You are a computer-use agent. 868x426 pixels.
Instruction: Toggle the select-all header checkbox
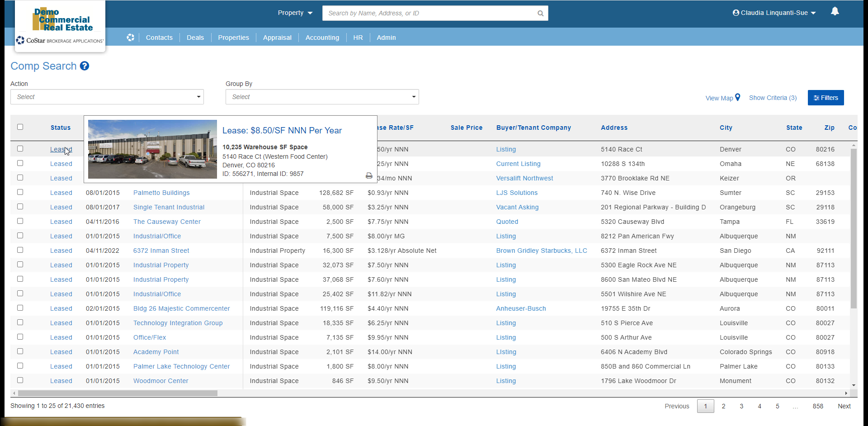20,127
